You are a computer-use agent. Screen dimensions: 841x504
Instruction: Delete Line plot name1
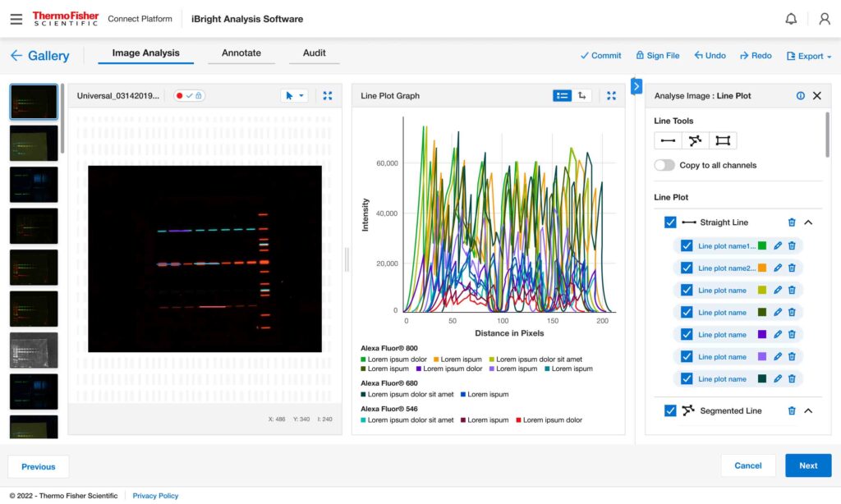792,245
